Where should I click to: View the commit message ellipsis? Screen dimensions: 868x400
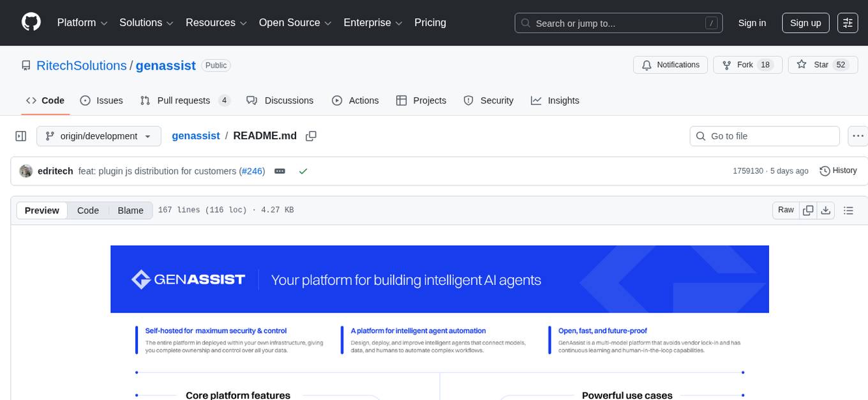(280, 171)
